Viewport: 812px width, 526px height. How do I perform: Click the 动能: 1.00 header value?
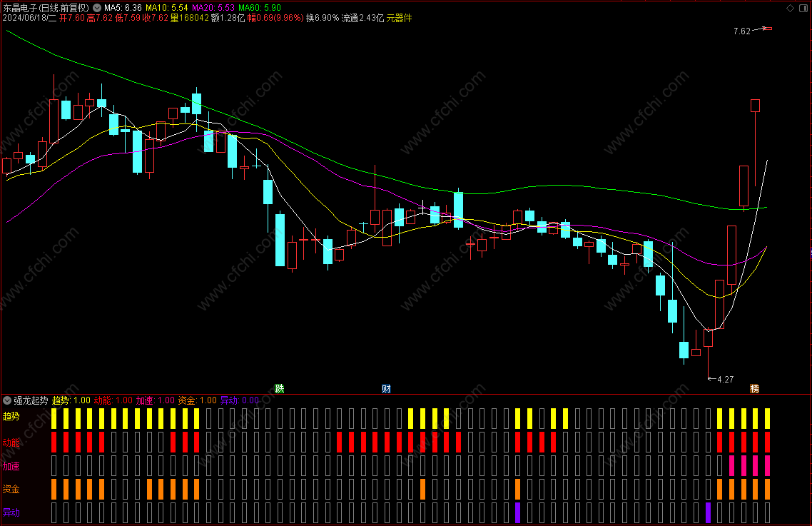coord(113,400)
